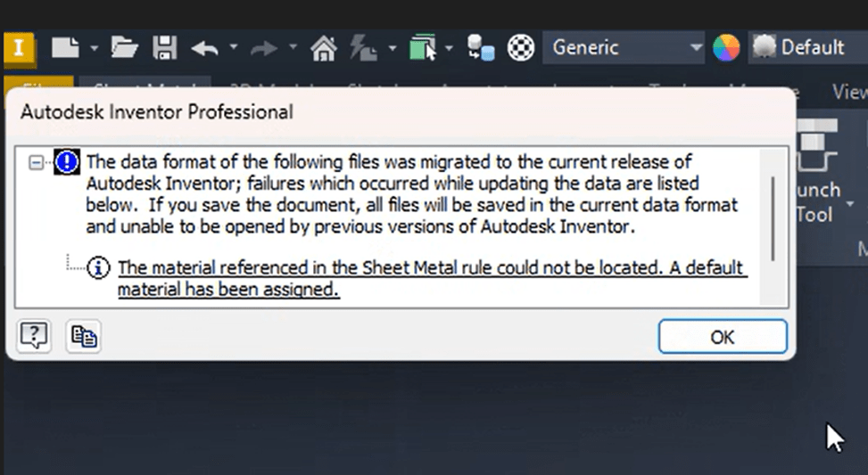This screenshot has height=475, width=868.
Task: Open dialog help question mark button
Action: [x=33, y=336]
